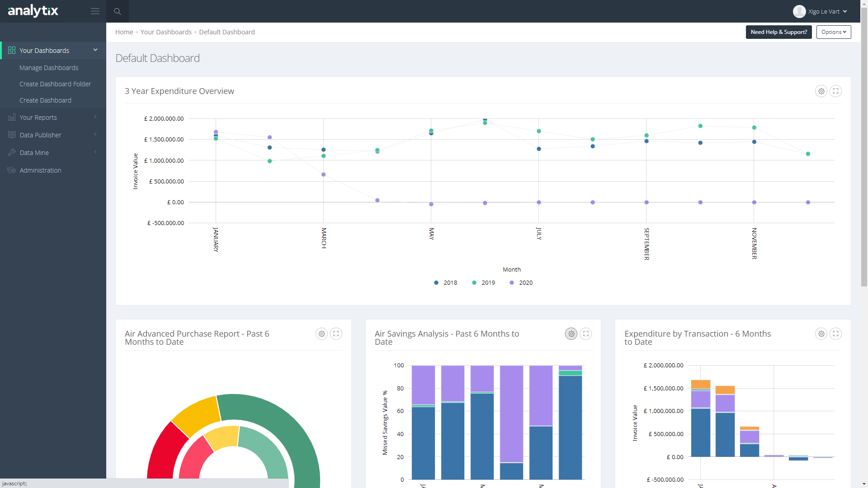Open Manage Dashboards menu item

pos(49,68)
